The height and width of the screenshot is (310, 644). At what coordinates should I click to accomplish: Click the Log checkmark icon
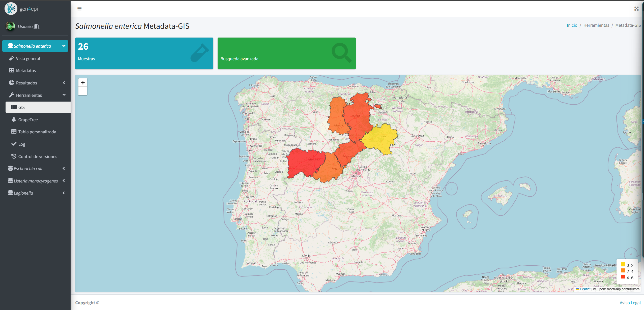pos(14,144)
